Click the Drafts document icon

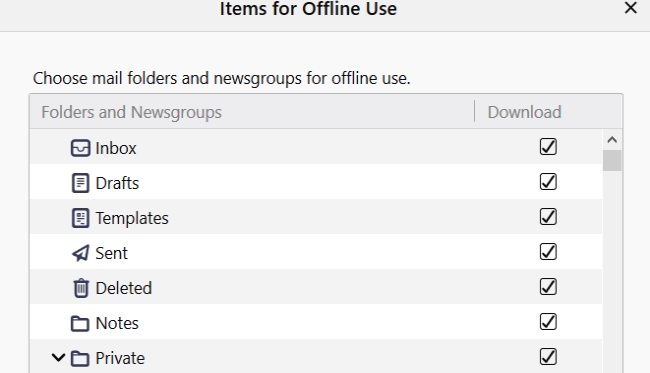(x=80, y=183)
